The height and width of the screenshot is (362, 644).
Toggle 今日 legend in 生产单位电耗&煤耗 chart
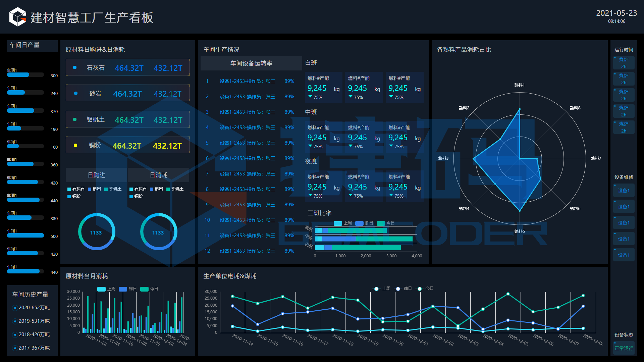coord(420,289)
